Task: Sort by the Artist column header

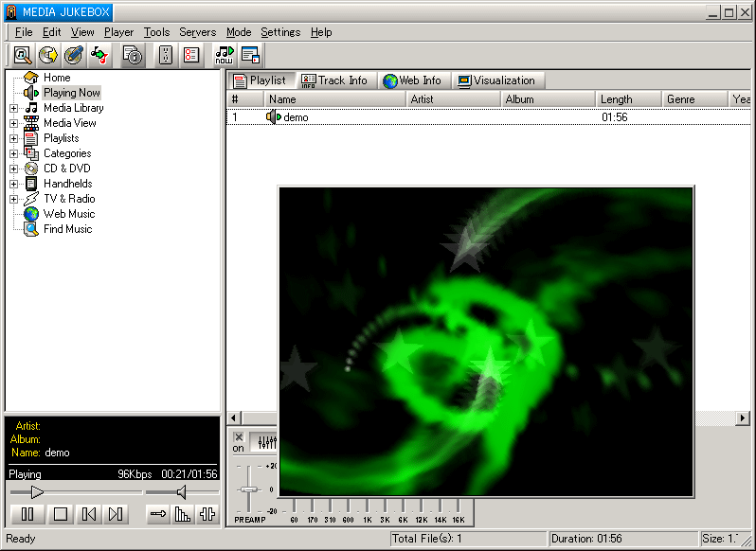Action: pos(453,99)
